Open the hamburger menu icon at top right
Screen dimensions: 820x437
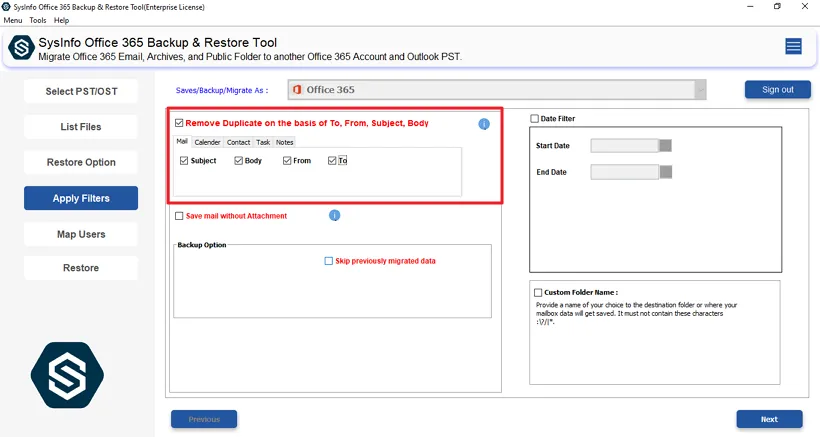[x=793, y=46]
